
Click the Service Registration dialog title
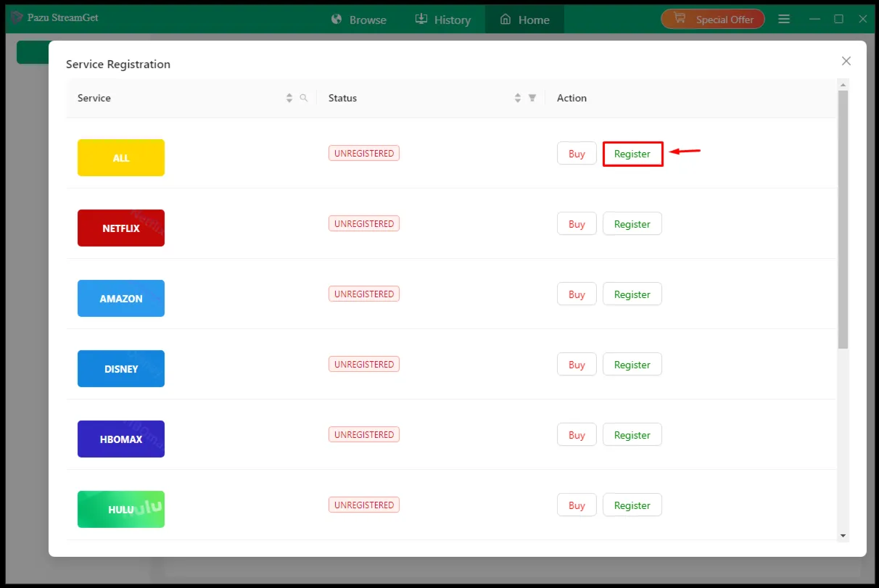[x=118, y=64]
